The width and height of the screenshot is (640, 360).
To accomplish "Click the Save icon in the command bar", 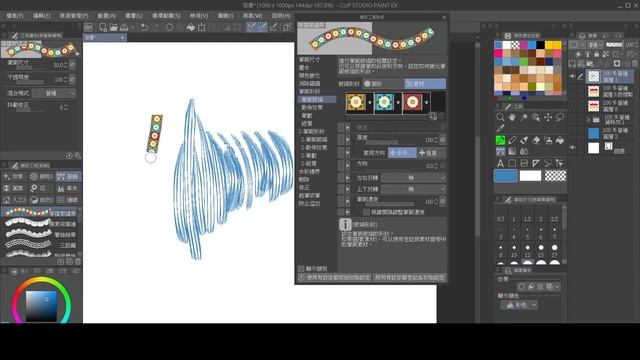I will click(124, 27).
